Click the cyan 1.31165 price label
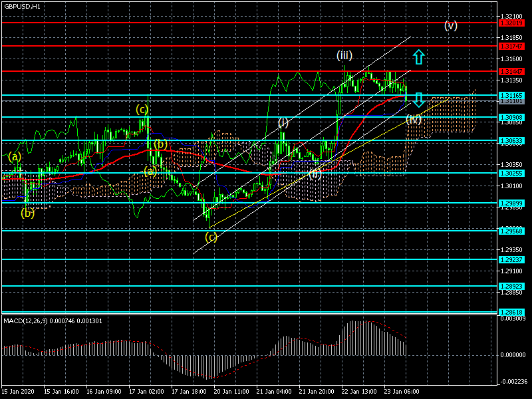The width and height of the screenshot is (532, 399). click(x=511, y=95)
